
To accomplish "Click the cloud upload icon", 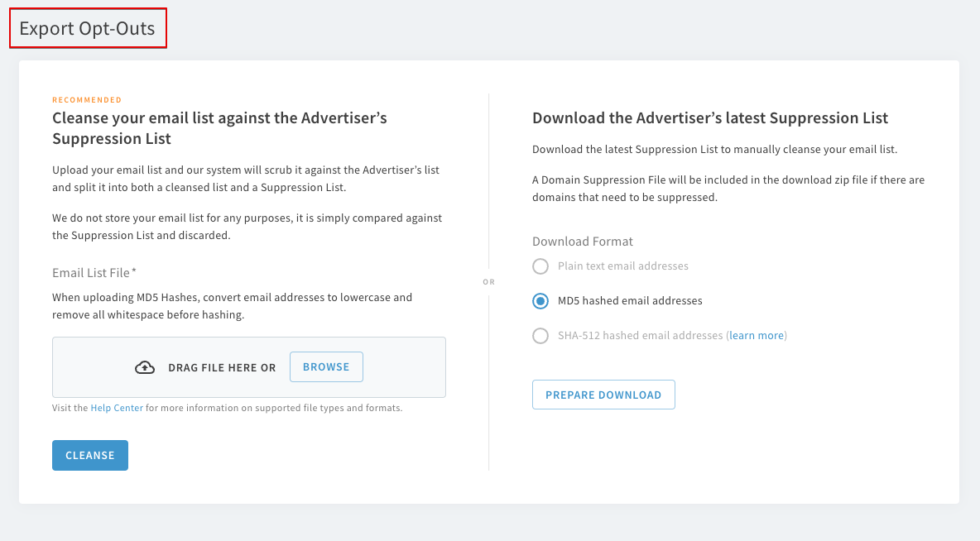I will (x=145, y=366).
